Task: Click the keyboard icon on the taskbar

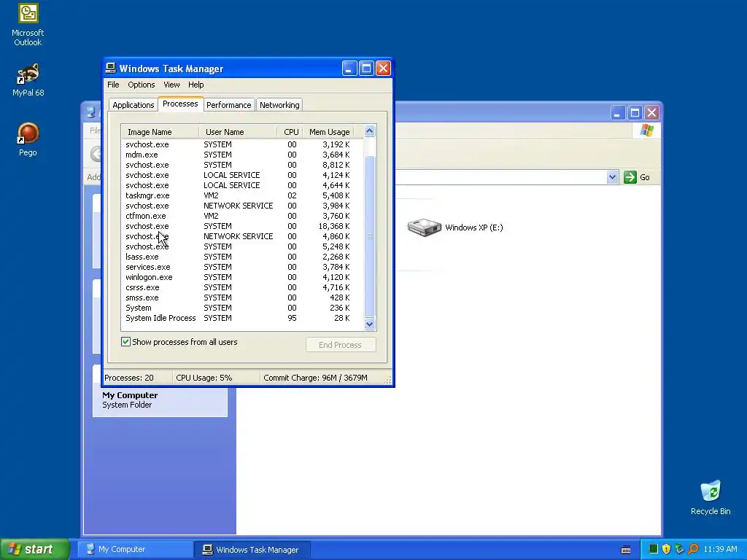Action: click(626, 550)
